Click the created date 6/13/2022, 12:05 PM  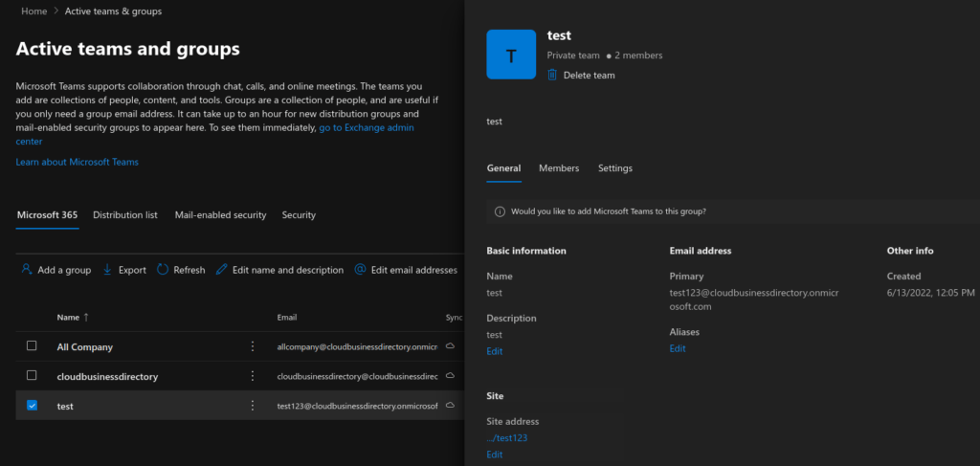point(930,293)
